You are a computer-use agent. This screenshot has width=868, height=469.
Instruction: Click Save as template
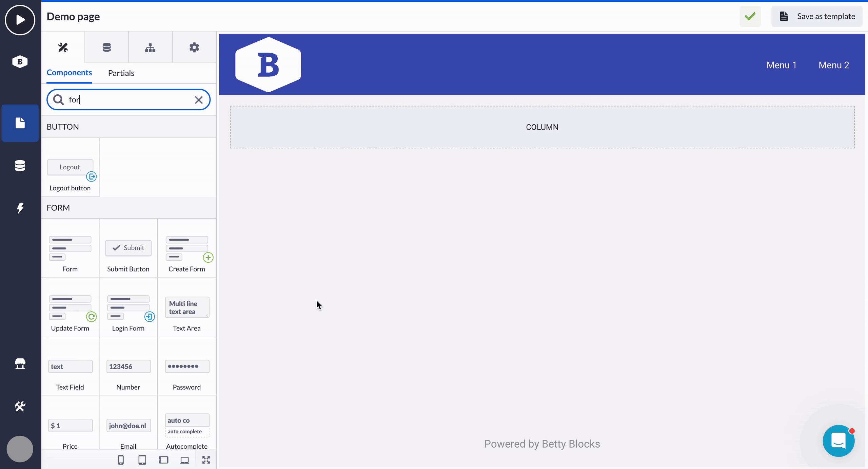[817, 16]
